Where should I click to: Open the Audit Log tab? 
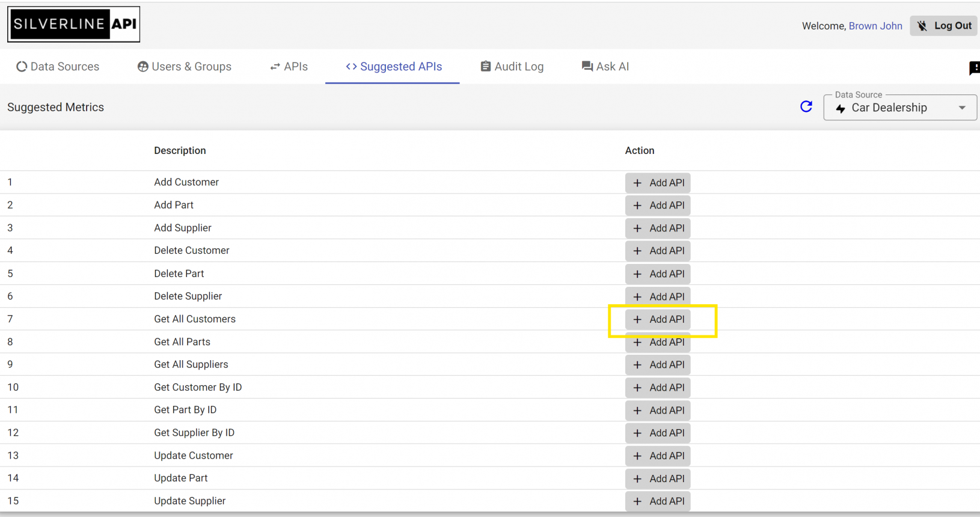tap(512, 67)
